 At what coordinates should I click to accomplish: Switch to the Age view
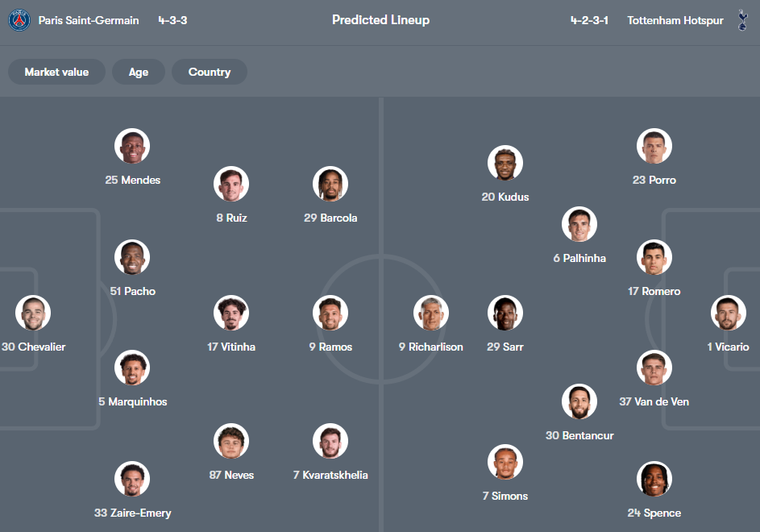click(x=138, y=72)
